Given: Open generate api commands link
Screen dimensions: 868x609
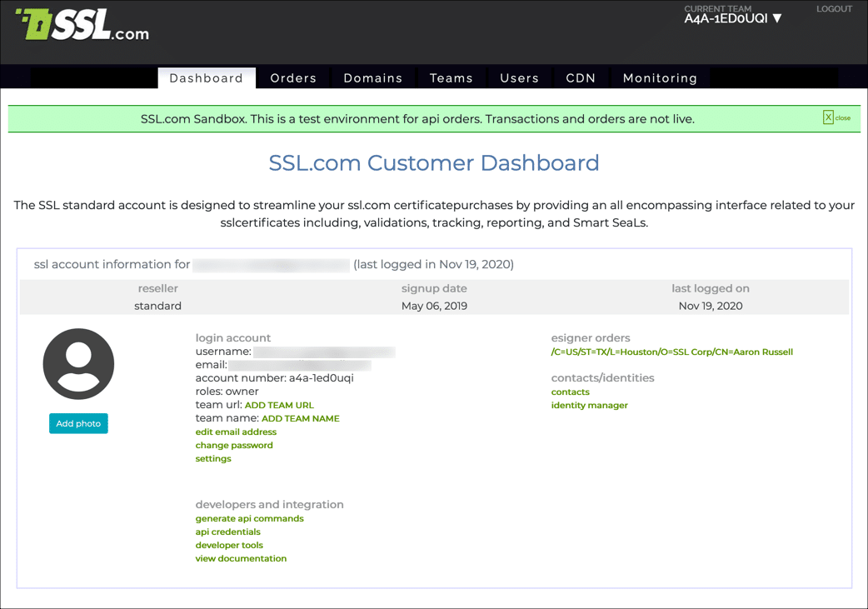Looking at the screenshot, I should pyautogui.click(x=249, y=518).
